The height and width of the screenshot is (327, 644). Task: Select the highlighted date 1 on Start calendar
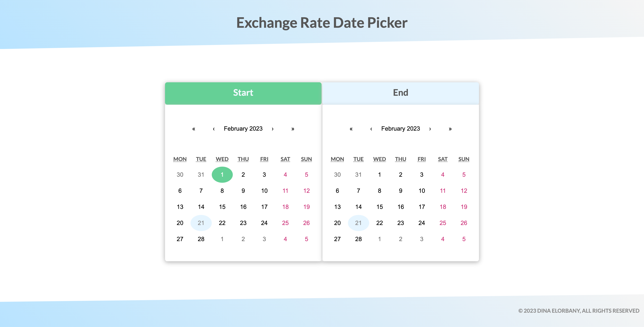tap(222, 174)
